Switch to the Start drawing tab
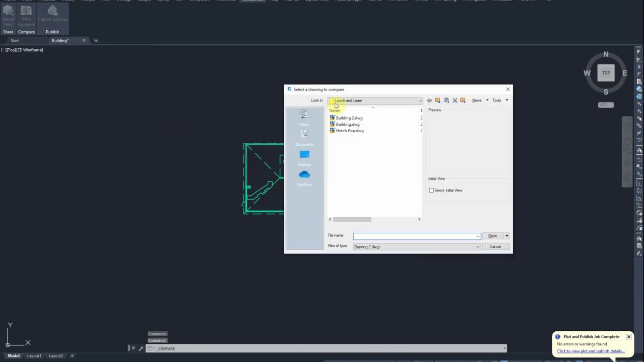 pos(15,41)
